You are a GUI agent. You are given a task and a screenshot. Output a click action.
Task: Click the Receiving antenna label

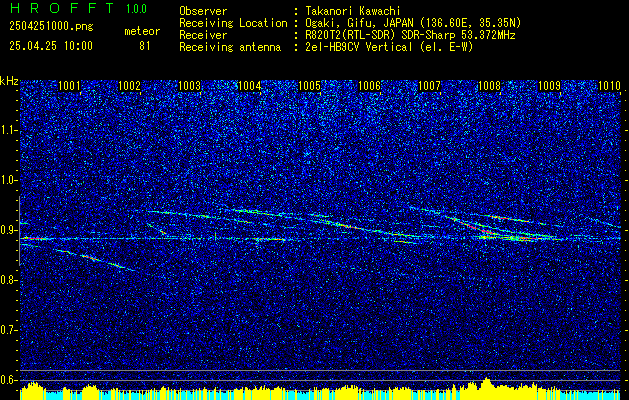point(230,47)
